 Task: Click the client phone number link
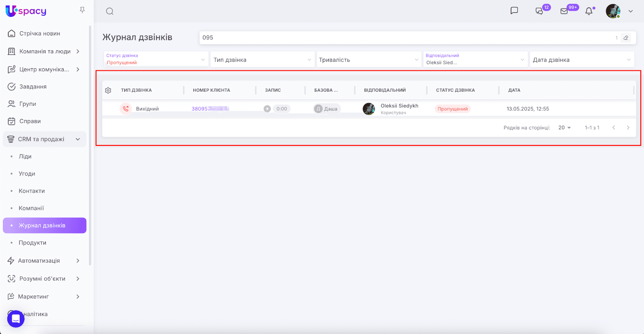pyautogui.click(x=210, y=109)
